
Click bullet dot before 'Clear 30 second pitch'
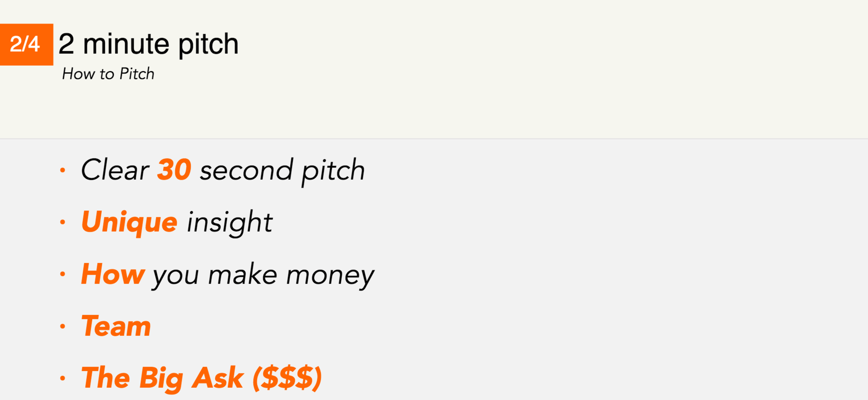(x=63, y=170)
